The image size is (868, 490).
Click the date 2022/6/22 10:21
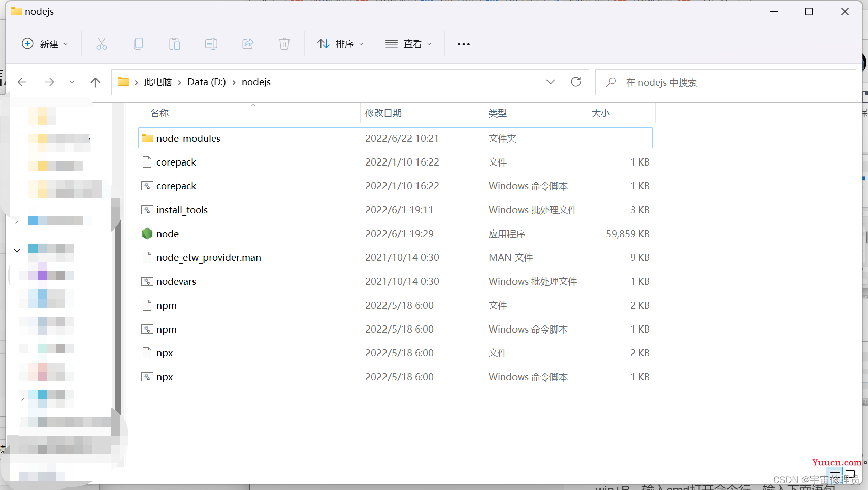click(x=402, y=138)
